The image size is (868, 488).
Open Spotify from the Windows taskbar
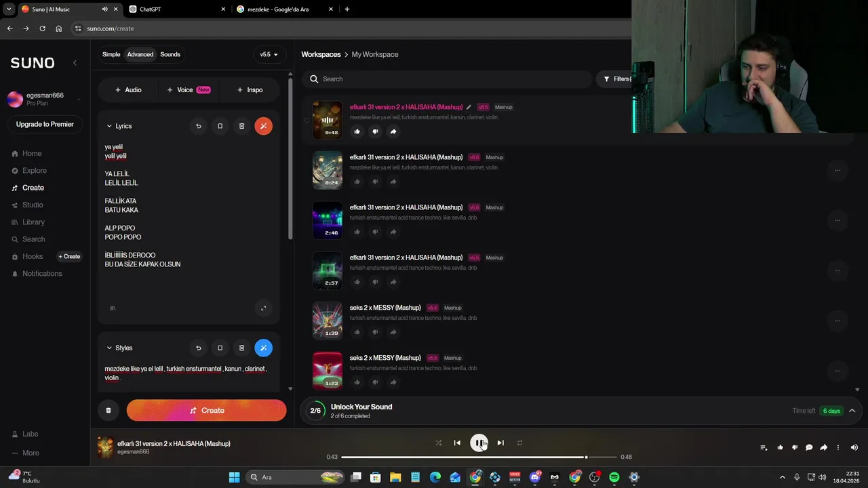click(614, 477)
